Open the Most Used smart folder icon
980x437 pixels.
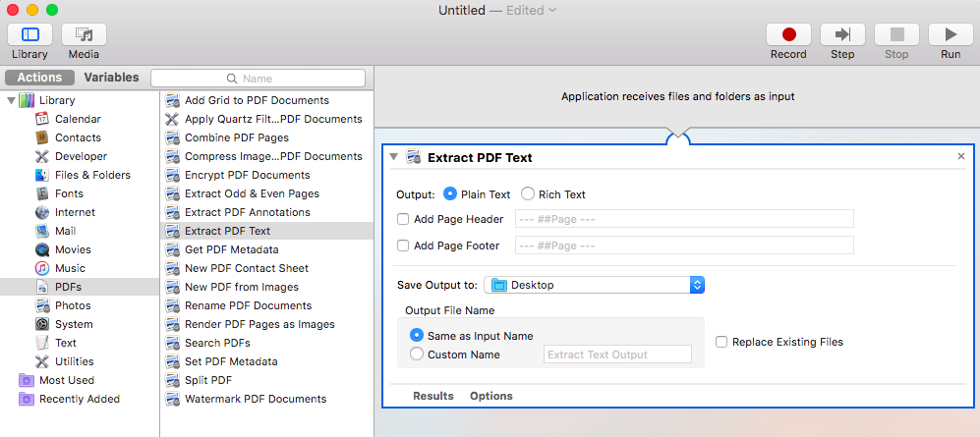(x=27, y=380)
